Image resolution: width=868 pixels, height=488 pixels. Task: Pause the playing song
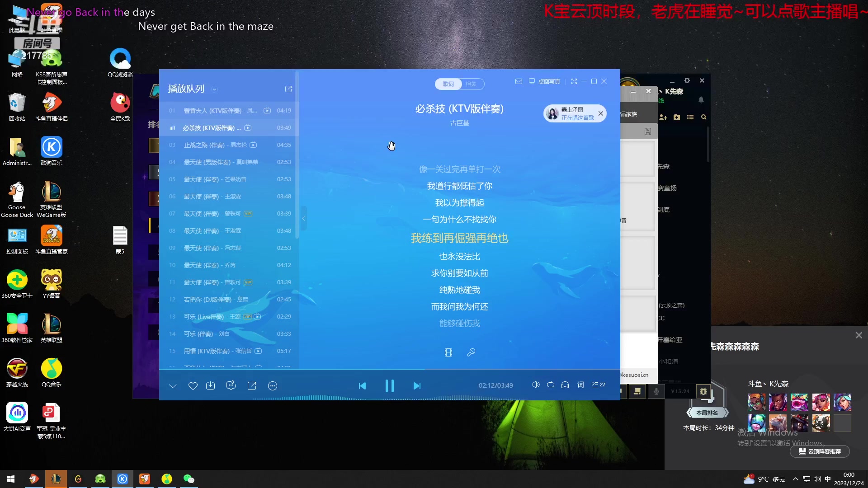coord(389,386)
